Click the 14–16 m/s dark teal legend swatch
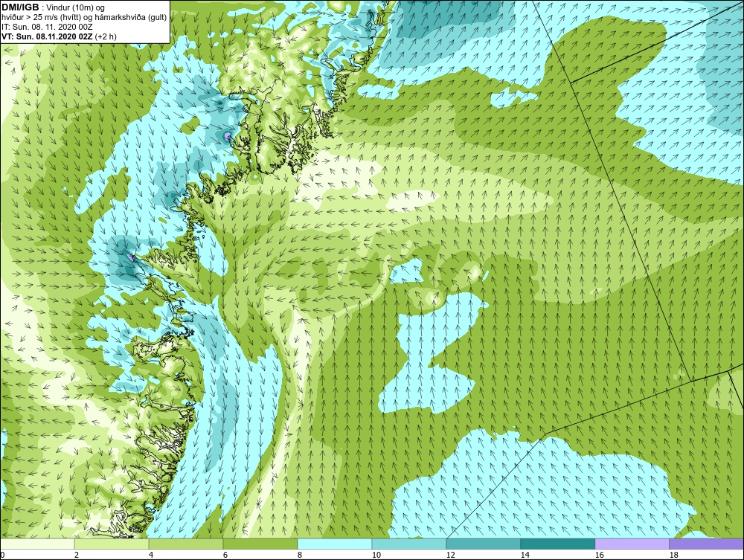The height and width of the screenshot is (560, 744). click(557, 544)
